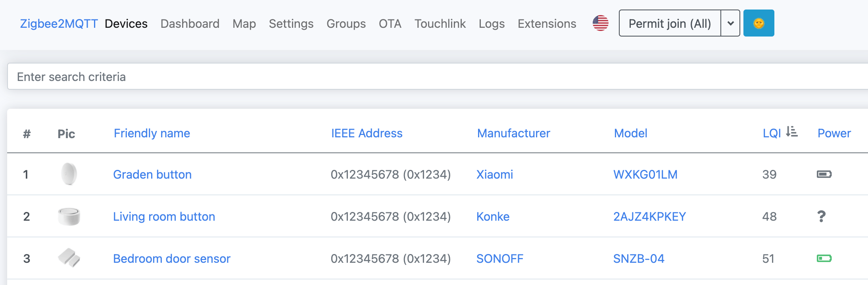Click the unknown power question mark icon
Screen dimensions: 868x285
tap(821, 216)
